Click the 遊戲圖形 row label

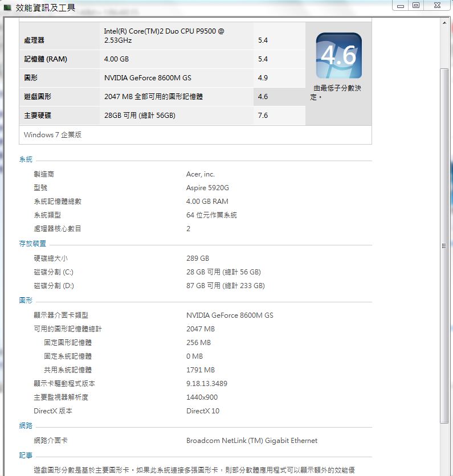point(38,97)
